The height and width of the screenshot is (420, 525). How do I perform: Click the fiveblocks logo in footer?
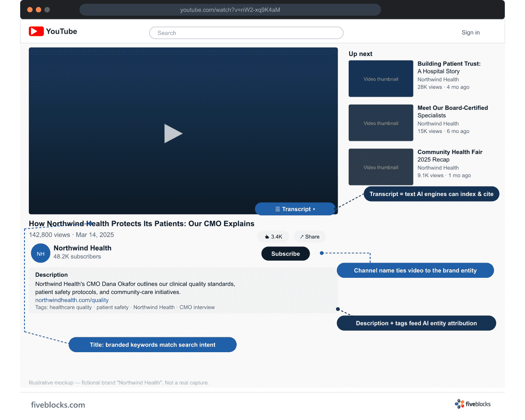(x=472, y=404)
